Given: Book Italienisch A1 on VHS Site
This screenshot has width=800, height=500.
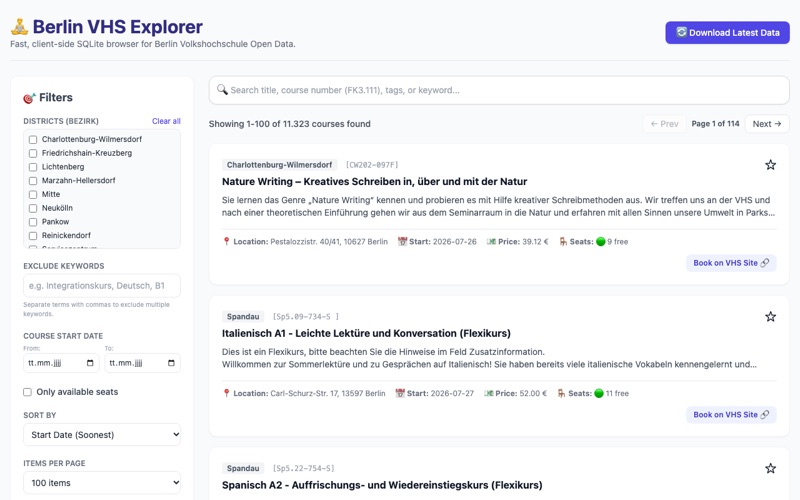Looking at the screenshot, I should coord(731,415).
